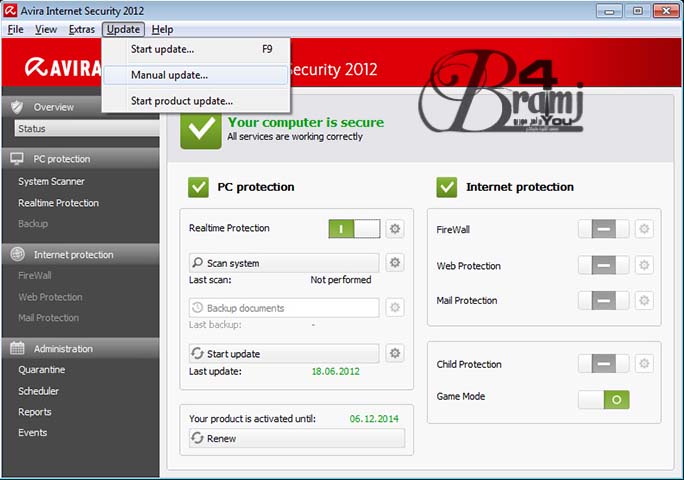Click the 'Not performed' last scan value
The height and width of the screenshot is (480, 684).
[x=341, y=280]
